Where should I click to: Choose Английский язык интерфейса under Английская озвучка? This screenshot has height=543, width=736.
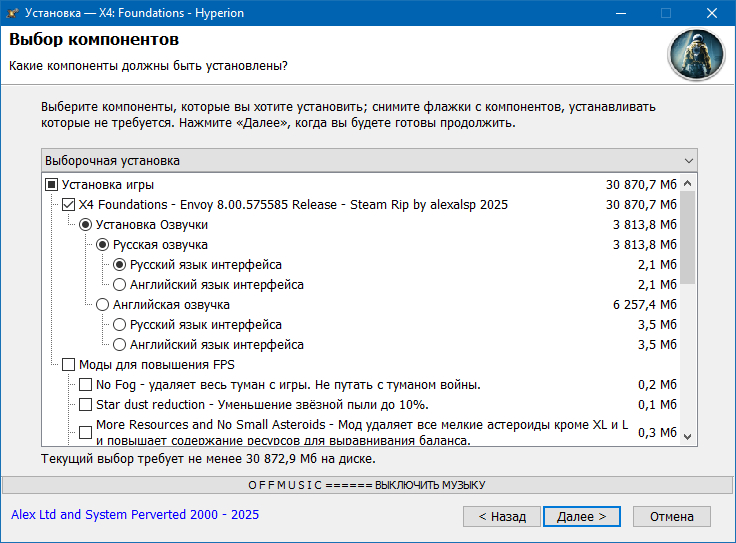pos(119,344)
